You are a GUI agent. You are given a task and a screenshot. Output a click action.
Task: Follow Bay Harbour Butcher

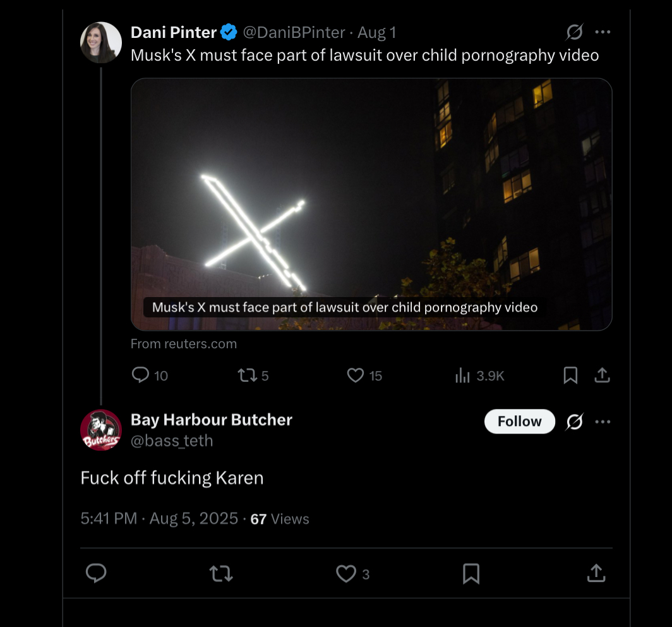click(x=519, y=422)
